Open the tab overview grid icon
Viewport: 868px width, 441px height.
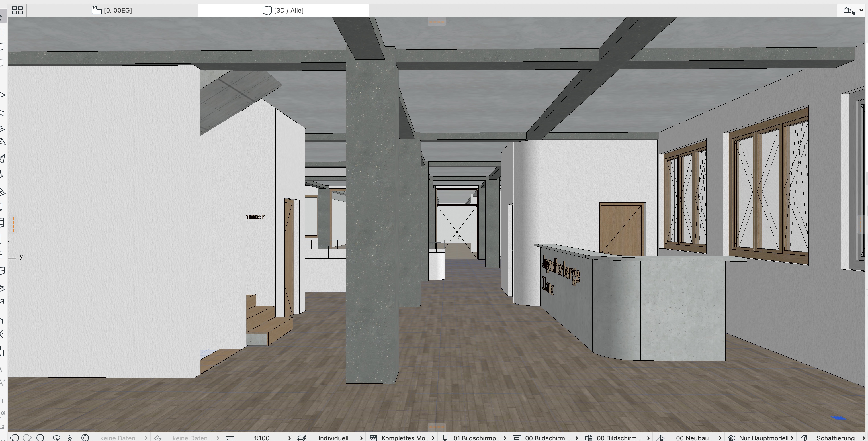17,11
